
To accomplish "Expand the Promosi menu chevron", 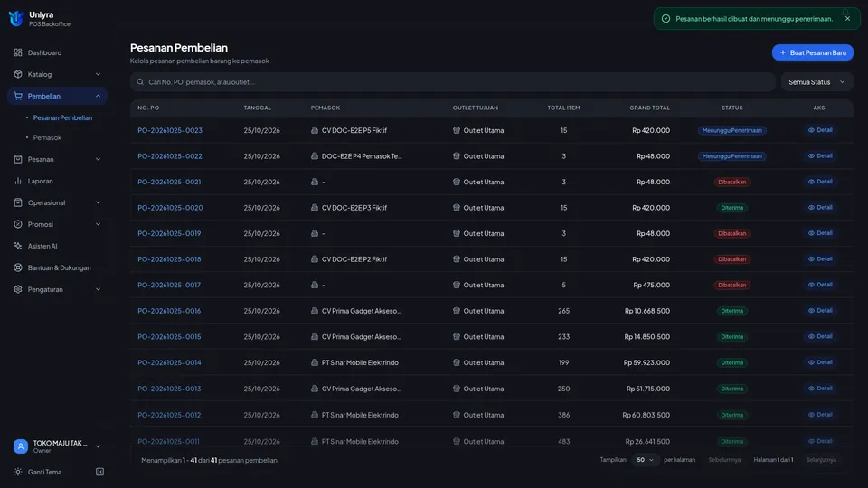I will [x=98, y=224].
